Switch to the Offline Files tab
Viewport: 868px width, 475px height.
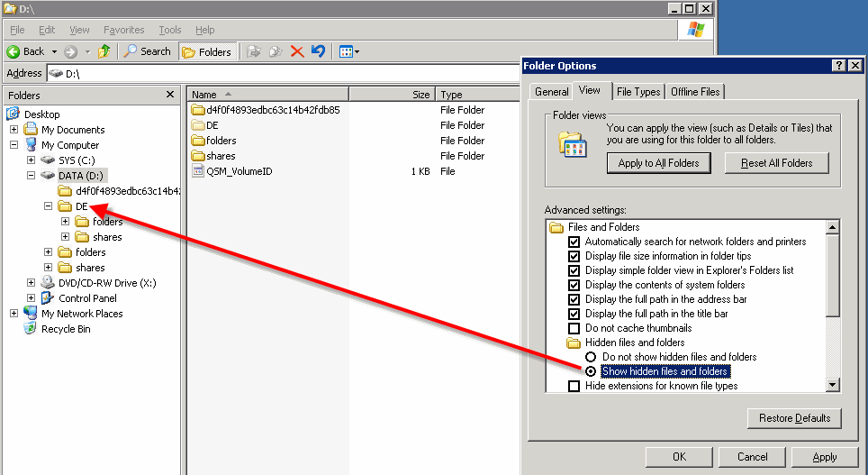(x=695, y=92)
